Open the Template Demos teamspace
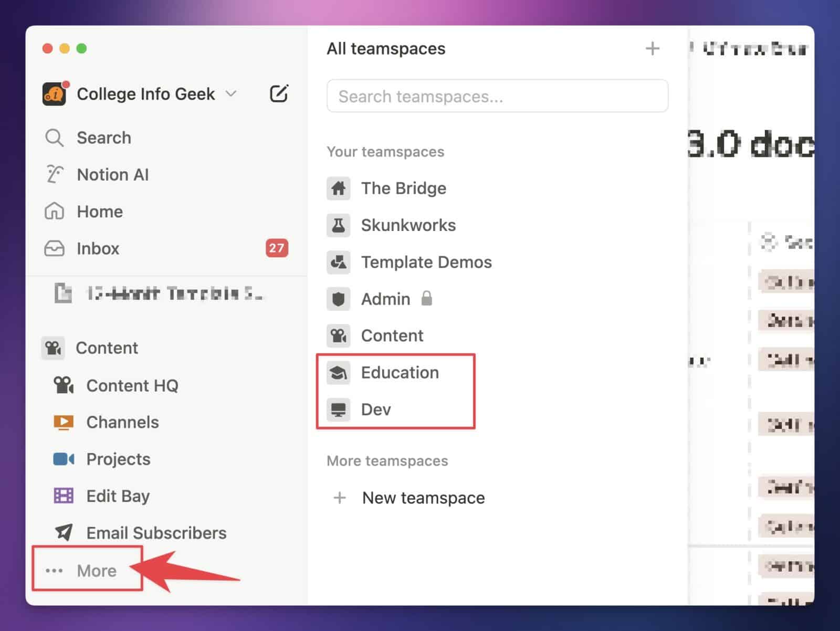 click(426, 262)
